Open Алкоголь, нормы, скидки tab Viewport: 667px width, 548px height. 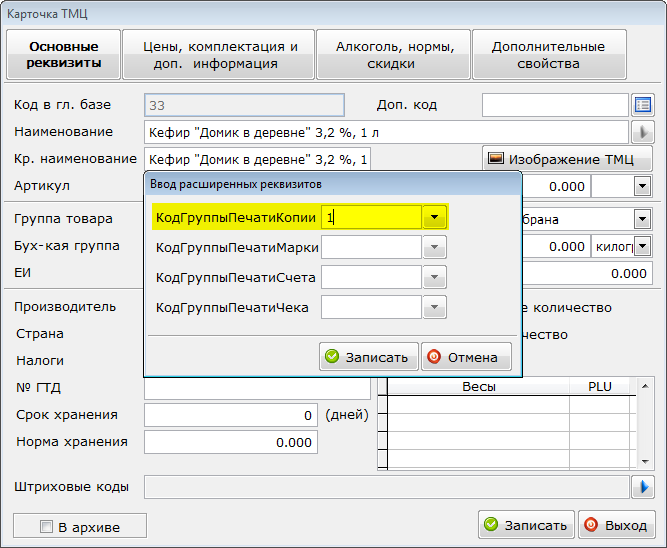(x=394, y=54)
